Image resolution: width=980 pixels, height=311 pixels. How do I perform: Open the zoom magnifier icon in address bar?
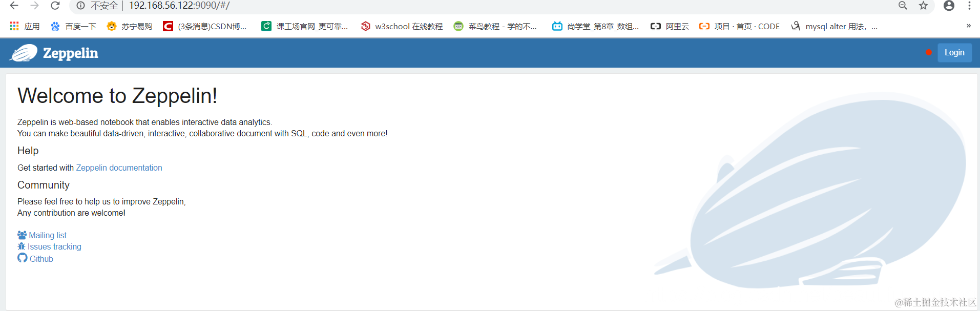tap(903, 6)
